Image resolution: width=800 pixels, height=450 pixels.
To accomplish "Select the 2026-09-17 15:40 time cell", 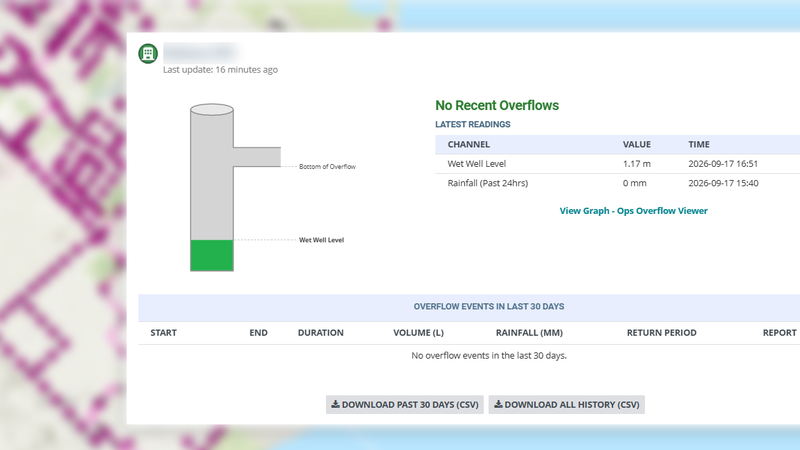I will point(723,183).
